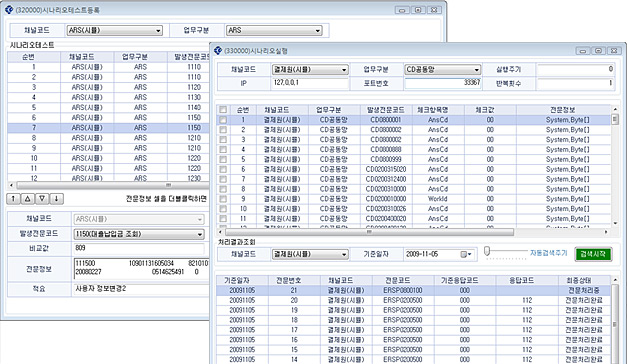The width and height of the screenshot is (627, 364).
Task: Click the move-to-top arrow button below the scenario test list
Action: point(13,198)
